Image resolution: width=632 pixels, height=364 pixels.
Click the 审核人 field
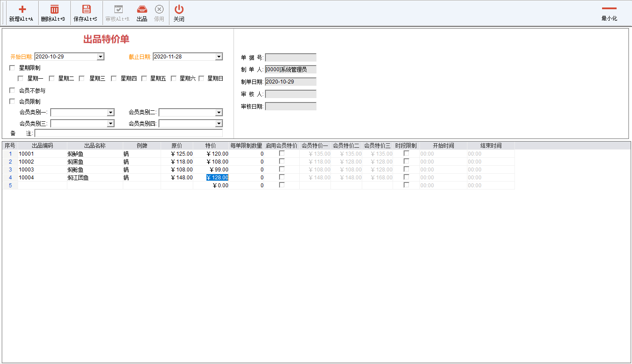[x=290, y=94]
